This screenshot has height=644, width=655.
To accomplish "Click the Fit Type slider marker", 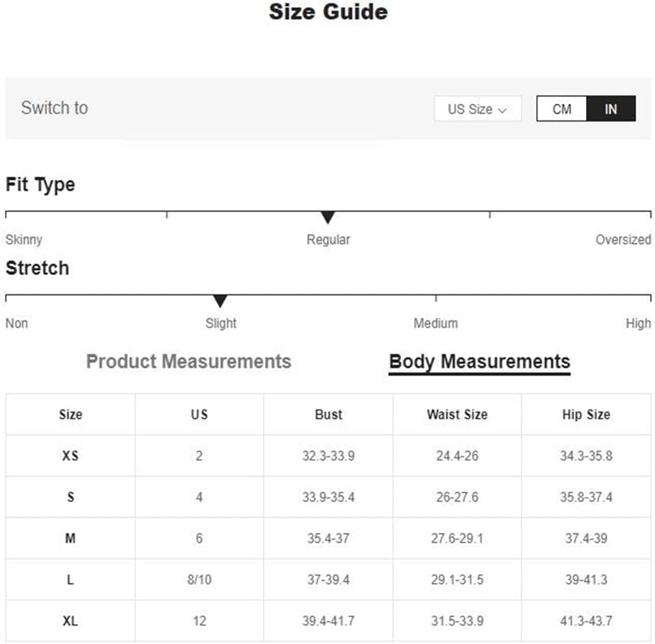I will click(x=328, y=218).
